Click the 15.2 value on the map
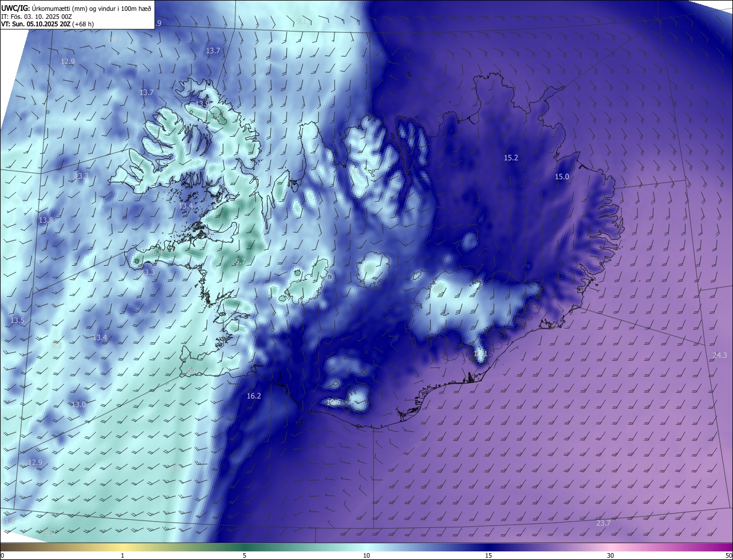The height and width of the screenshot is (560, 733). [x=511, y=157]
